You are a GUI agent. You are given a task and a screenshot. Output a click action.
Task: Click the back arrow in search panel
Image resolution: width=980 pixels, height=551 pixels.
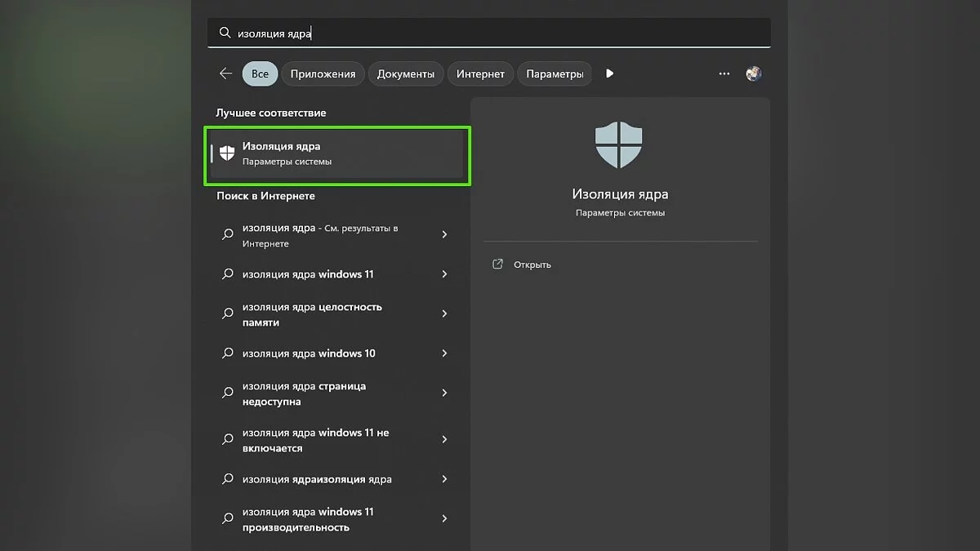[x=226, y=73]
